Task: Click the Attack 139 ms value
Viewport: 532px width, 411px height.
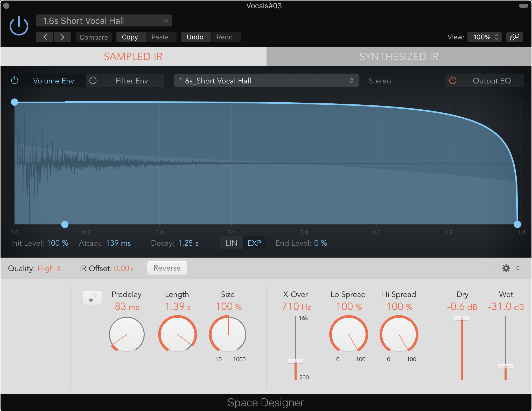Action: [x=118, y=243]
